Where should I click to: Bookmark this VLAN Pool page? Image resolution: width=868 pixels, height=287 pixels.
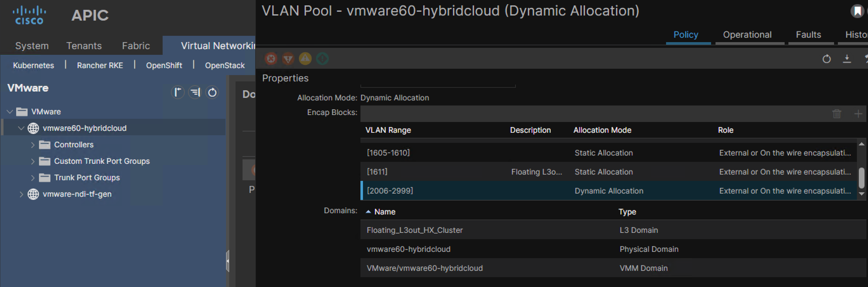click(857, 11)
